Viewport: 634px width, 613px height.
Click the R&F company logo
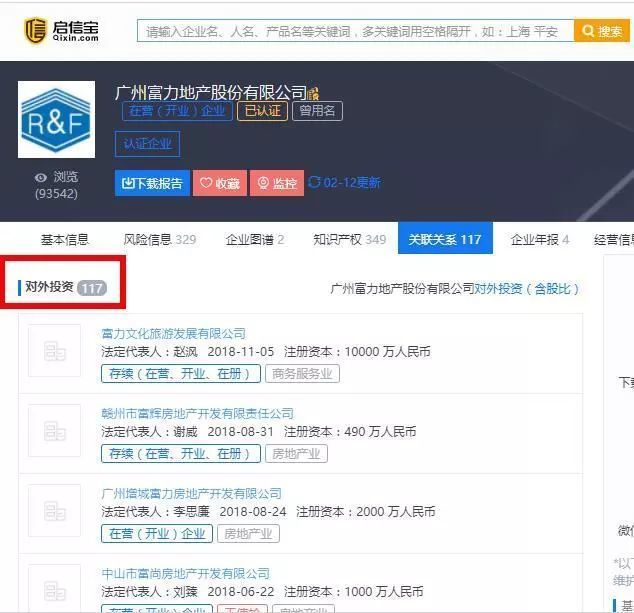(57, 120)
